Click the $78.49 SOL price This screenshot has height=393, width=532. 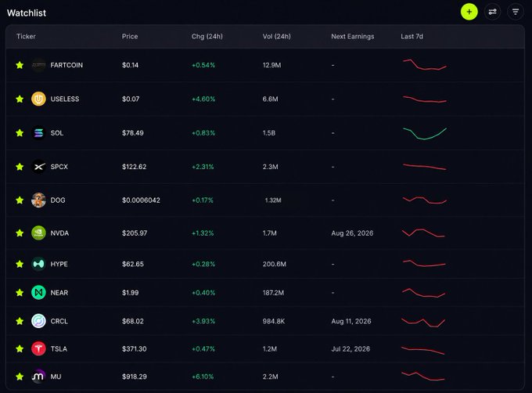click(x=133, y=133)
